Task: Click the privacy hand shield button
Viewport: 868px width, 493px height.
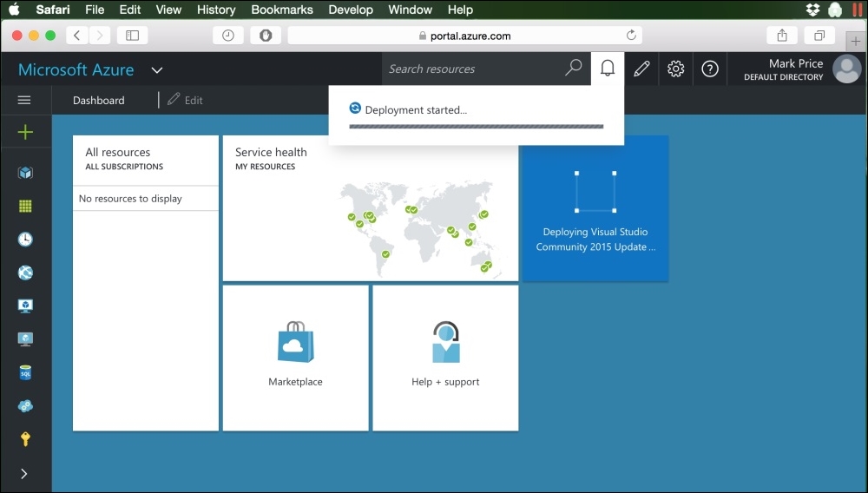Action: pyautogui.click(x=266, y=36)
